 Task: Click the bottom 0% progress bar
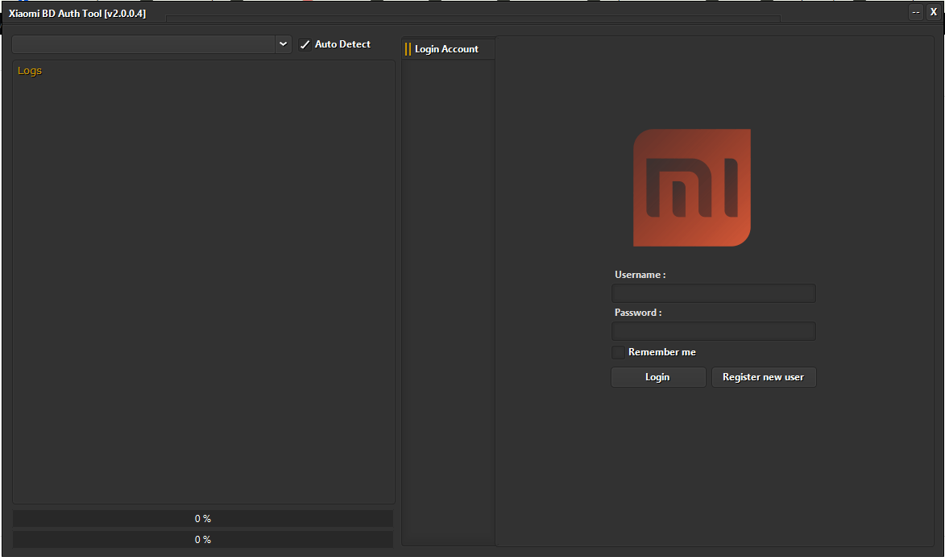pos(201,539)
